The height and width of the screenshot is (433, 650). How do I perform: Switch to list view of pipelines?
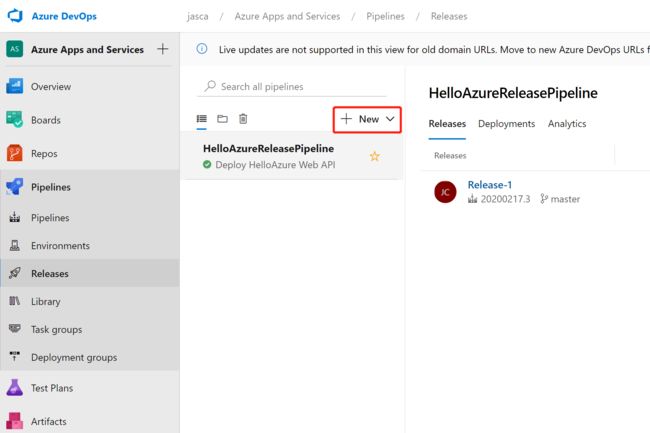201,119
